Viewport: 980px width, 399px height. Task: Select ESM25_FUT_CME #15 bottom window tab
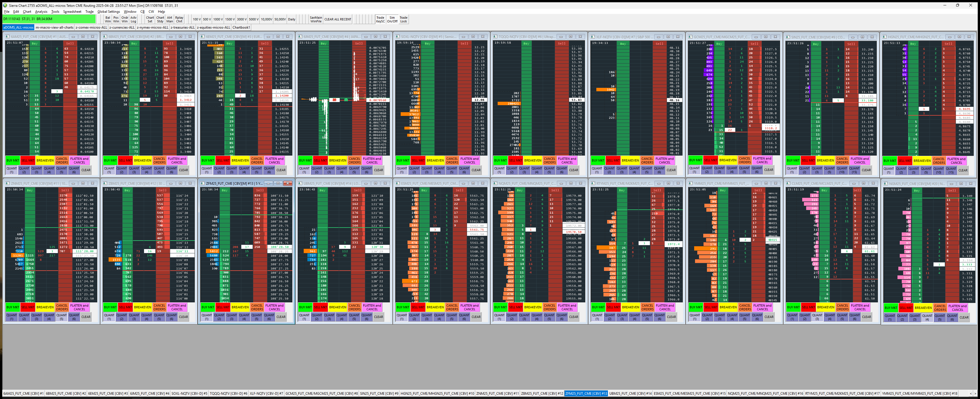click(690, 393)
